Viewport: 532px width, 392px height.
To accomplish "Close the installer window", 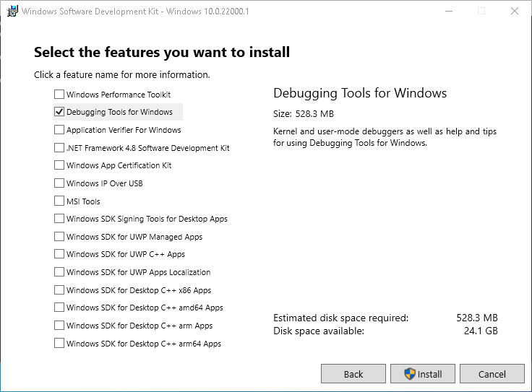I will pyautogui.click(x=515, y=11).
